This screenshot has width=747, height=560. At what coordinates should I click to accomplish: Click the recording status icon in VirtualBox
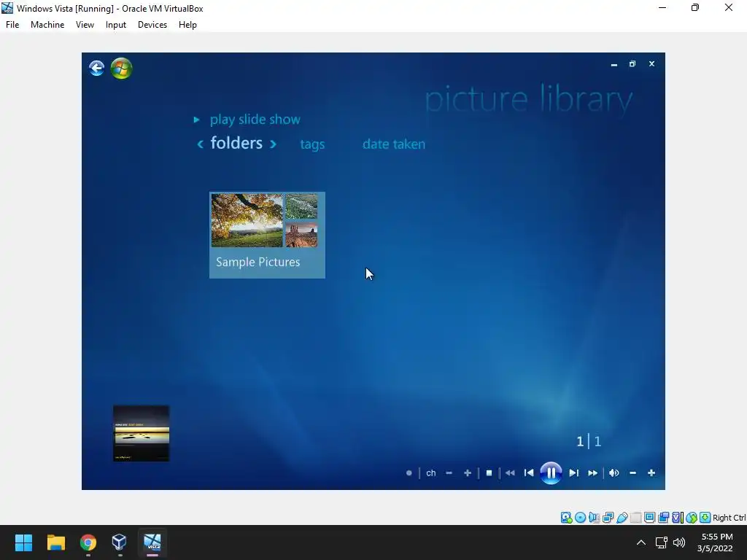pyautogui.click(x=663, y=518)
